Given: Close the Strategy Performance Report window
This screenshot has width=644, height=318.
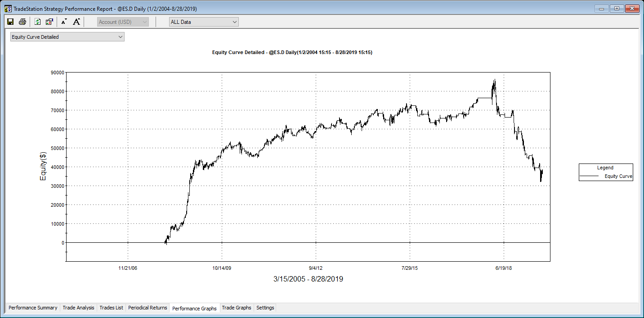Looking at the screenshot, I should point(632,9).
